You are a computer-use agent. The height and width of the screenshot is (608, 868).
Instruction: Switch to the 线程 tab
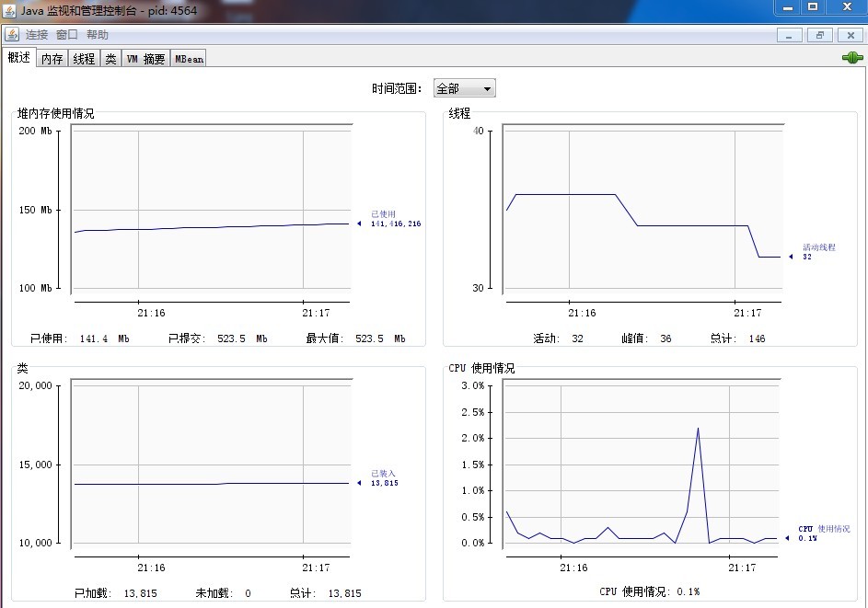pyautogui.click(x=84, y=59)
